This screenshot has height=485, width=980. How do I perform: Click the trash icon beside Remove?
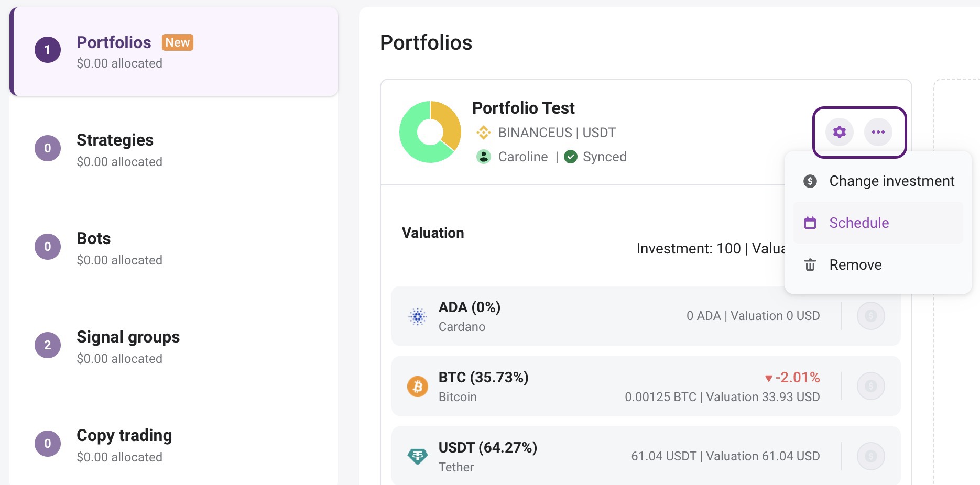(x=810, y=265)
